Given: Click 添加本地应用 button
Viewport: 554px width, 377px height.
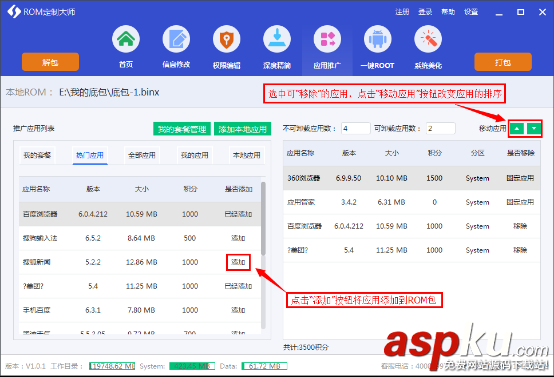Looking at the screenshot, I should point(242,129).
